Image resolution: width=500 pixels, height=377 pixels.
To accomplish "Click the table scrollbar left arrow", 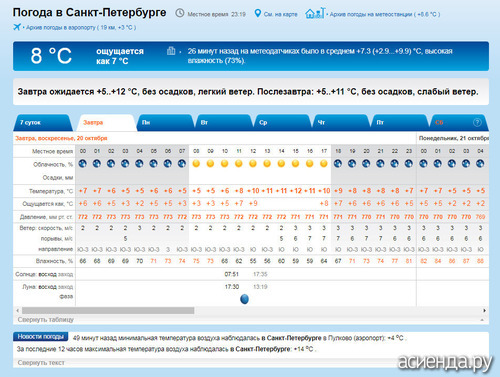I will (x=18, y=310).
